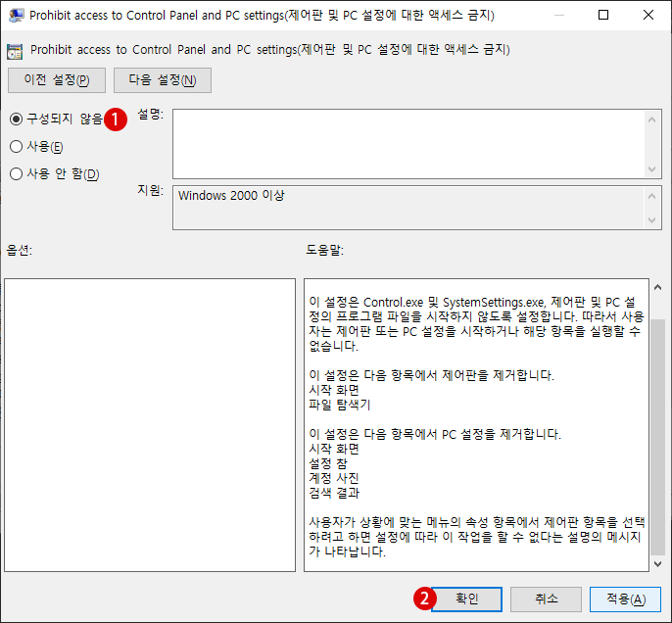Click the Windows 2000 이상 text

[x=231, y=195]
